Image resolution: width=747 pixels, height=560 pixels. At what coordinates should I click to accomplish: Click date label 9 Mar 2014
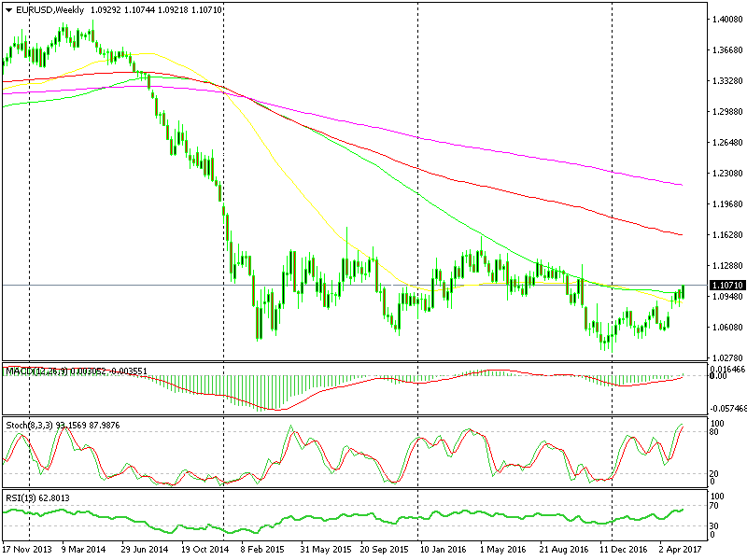[84, 550]
